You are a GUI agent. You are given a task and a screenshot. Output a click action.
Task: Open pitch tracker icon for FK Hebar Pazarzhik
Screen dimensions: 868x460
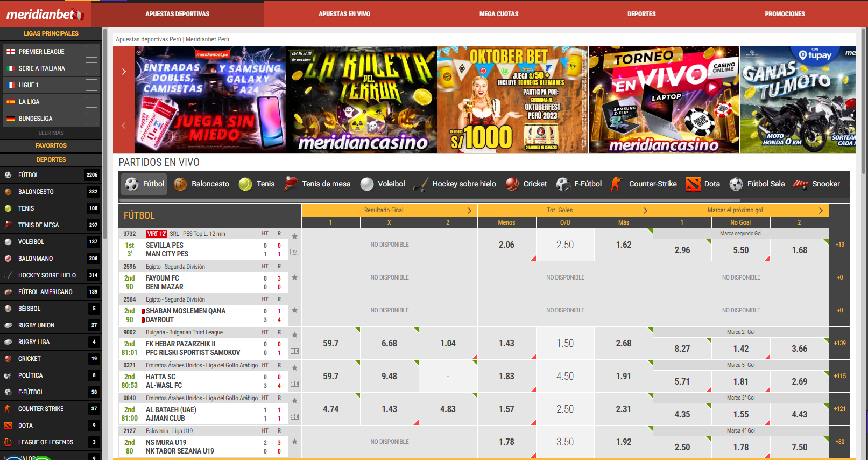(x=294, y=351)
